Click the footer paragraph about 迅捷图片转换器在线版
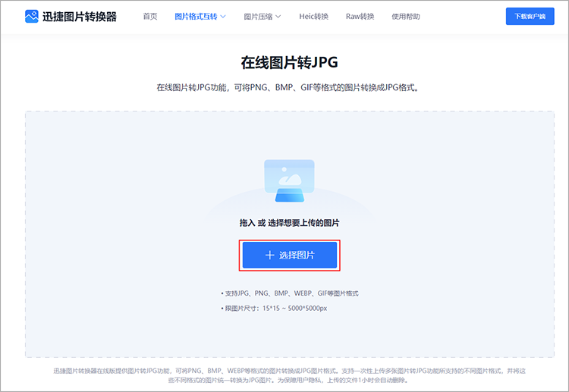Viewport: 569px width, 392px height. [x=289, y=375]
